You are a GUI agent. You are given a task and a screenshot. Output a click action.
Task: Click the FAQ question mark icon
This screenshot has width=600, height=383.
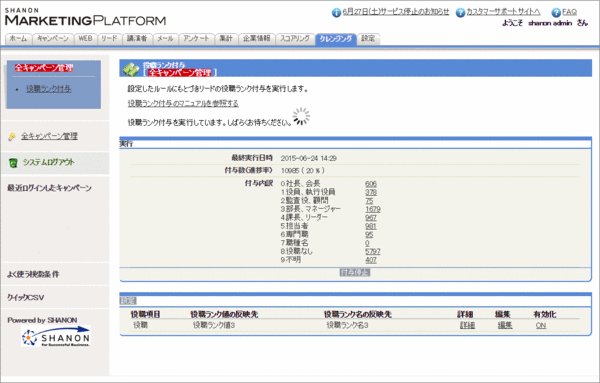pos(556,13)
